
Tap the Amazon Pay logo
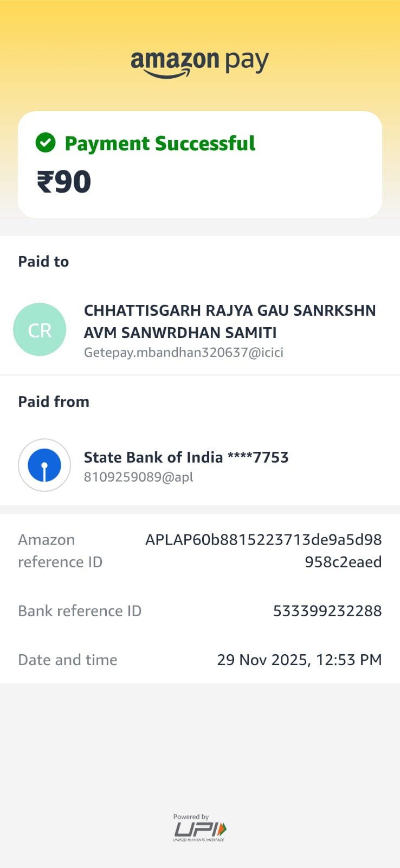click(199, 63)
